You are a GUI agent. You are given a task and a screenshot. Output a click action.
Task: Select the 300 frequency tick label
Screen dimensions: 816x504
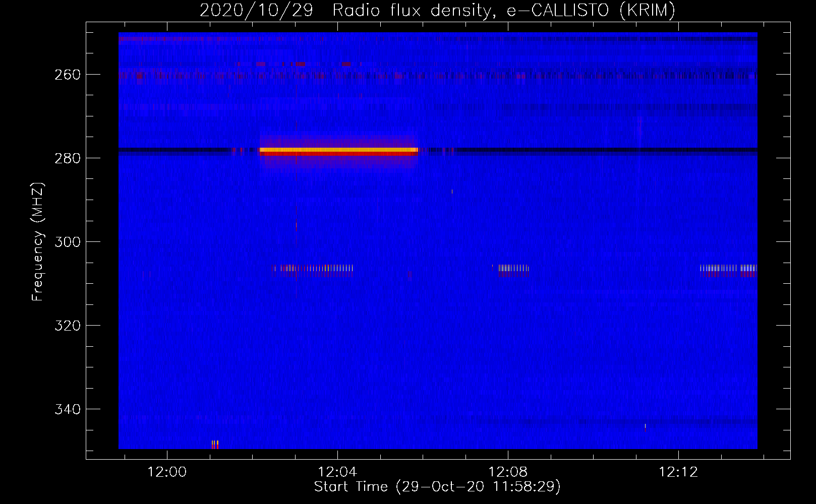(x=68, y=242)
